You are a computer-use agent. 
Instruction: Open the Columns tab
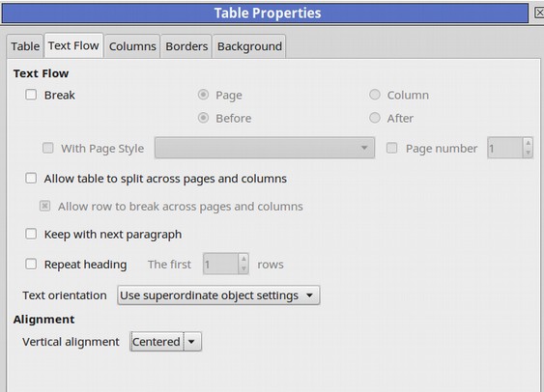(x=132, y=46)
